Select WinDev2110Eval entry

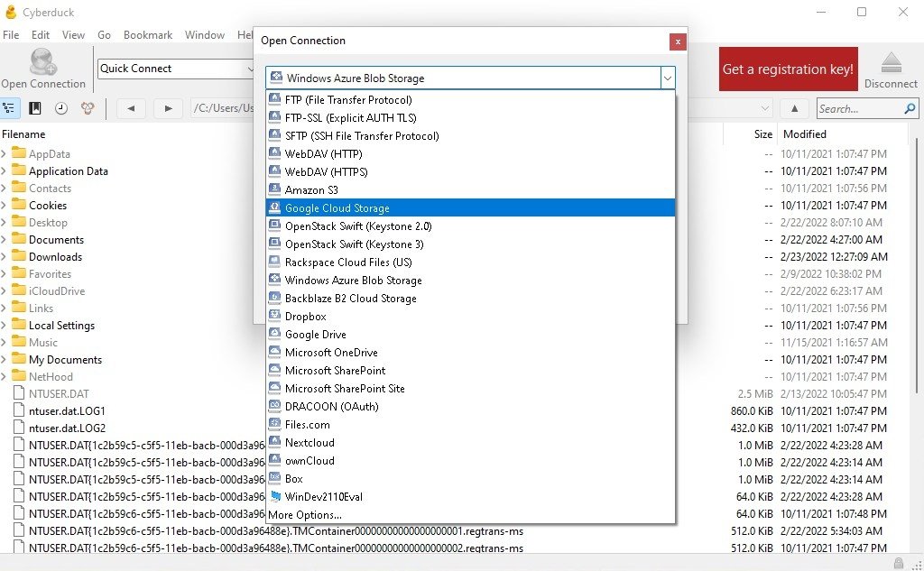(470, 496)
